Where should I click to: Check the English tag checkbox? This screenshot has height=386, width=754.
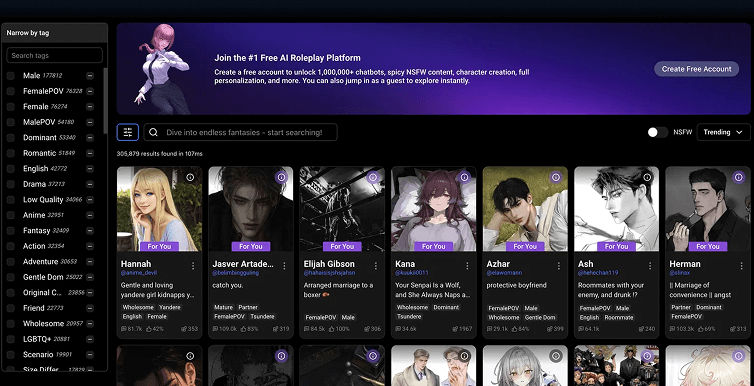pyautogui.click(x=11, y=168)
